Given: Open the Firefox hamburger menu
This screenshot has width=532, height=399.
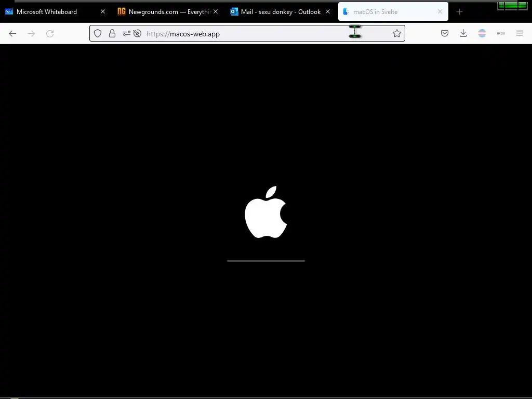Looking at the screenshot, I should pos(520,33).
